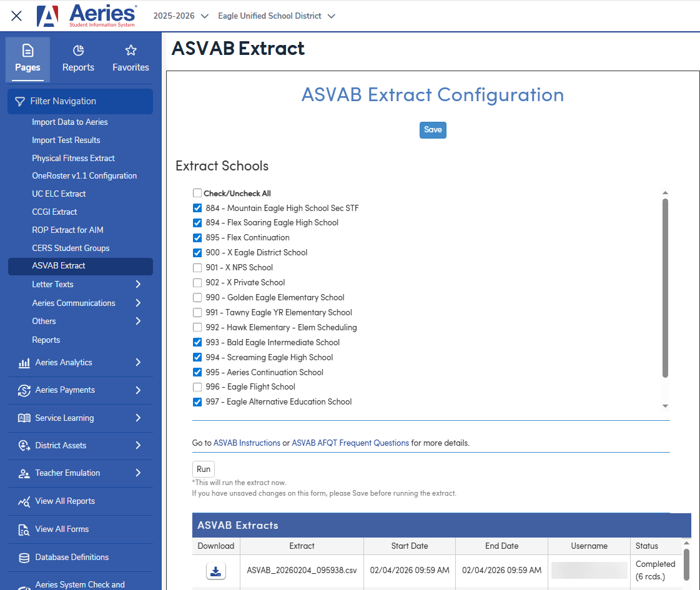Open ROP Extract for AIM page
Image resolution: width=700 pixels, height=590 pixels.
67,230
